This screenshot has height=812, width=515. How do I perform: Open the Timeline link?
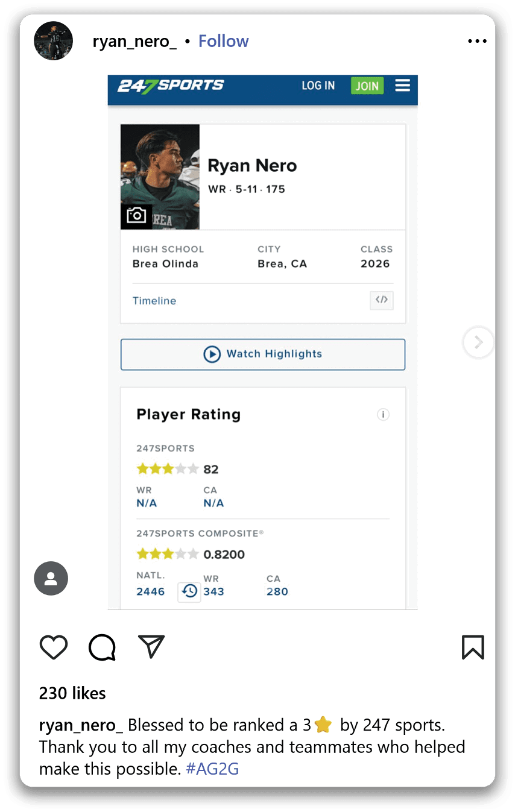pos(154,301)
